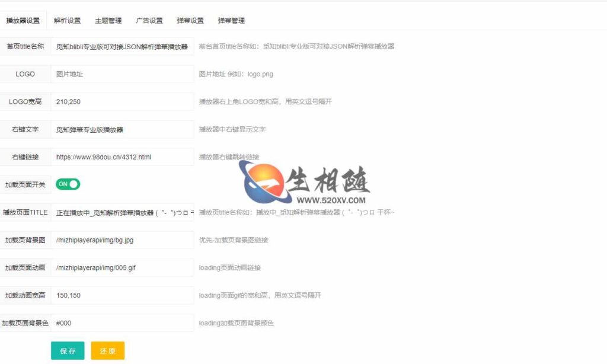Click the 首页title名称 input field
Viewport: 607px width, 364px height.
click(x=122, y=46)
